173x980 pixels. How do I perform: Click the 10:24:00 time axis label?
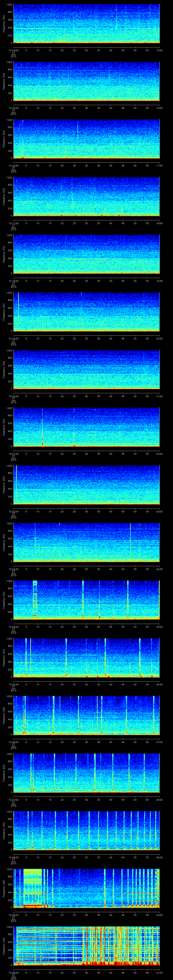point(13,627)
